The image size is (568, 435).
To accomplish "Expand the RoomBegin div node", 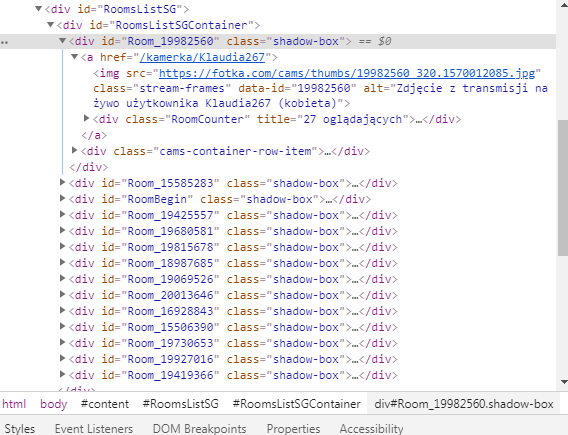I will [62, 198].
